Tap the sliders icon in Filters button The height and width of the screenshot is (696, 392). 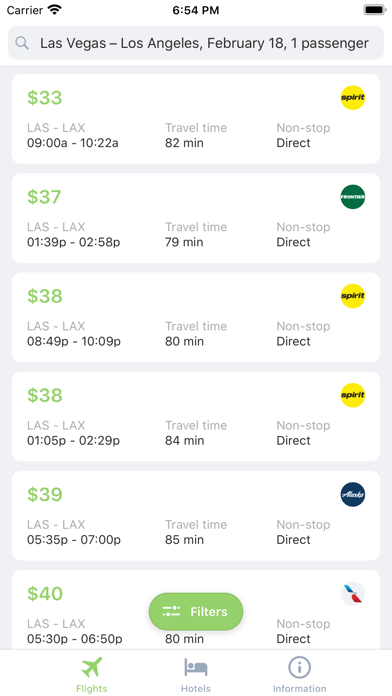(x=171, y=612)
